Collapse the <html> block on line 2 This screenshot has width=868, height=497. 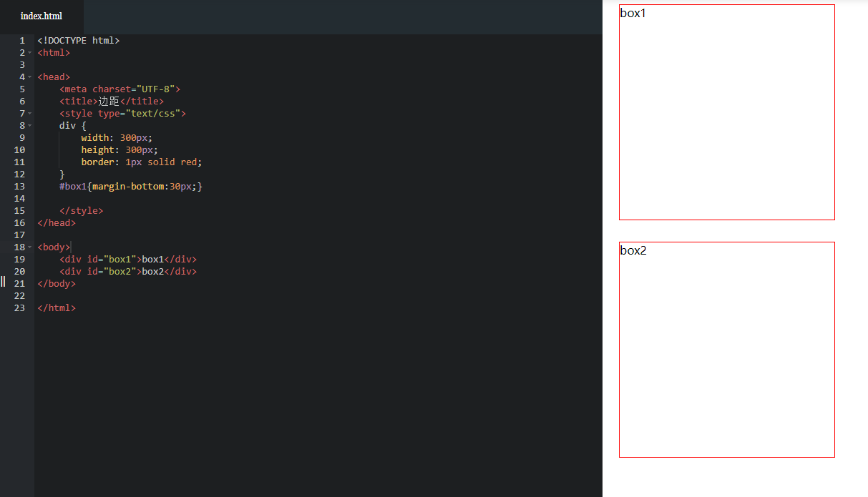(30, 53)
